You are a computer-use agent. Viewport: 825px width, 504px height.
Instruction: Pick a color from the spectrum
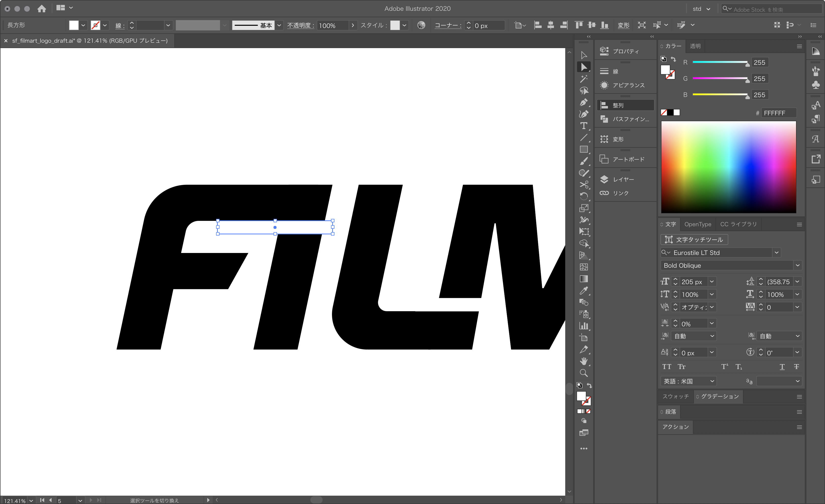[x=729, y=167]
